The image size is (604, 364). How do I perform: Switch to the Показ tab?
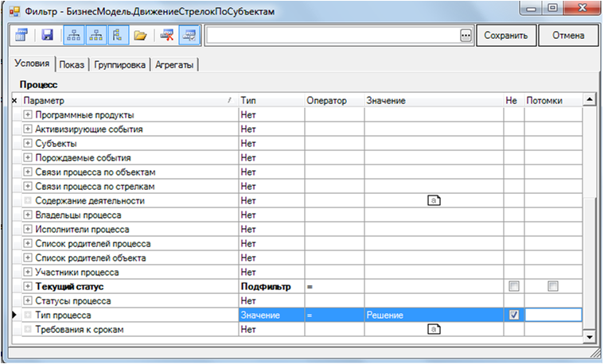pos(71,64)
